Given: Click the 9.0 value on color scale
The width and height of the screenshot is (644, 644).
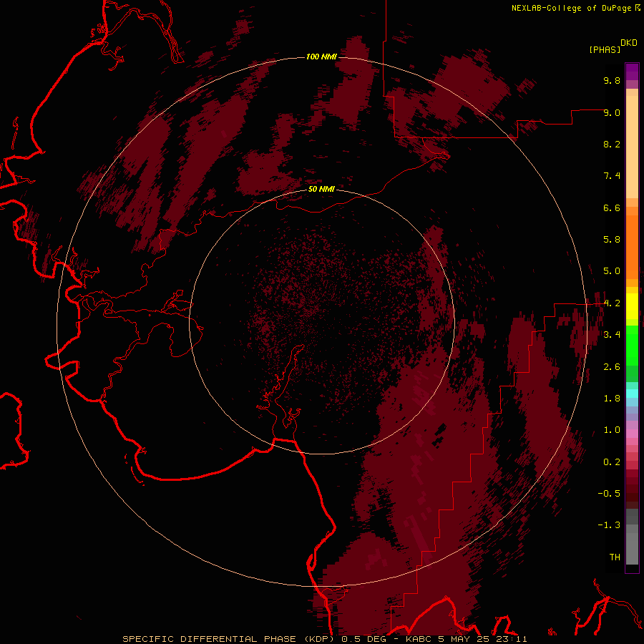Looking at the screenshot, I should pos(612,112).
